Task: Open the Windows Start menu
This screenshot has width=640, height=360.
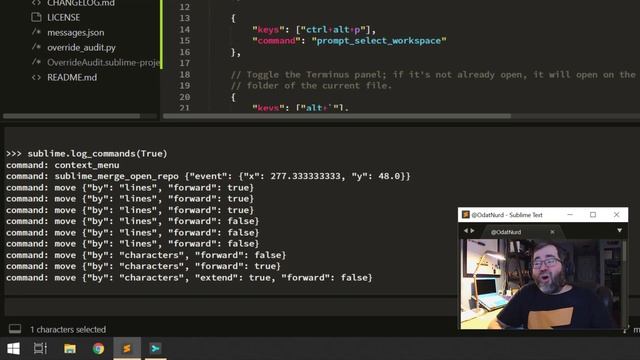Action: pyautogui.click(x=13, y=349)
